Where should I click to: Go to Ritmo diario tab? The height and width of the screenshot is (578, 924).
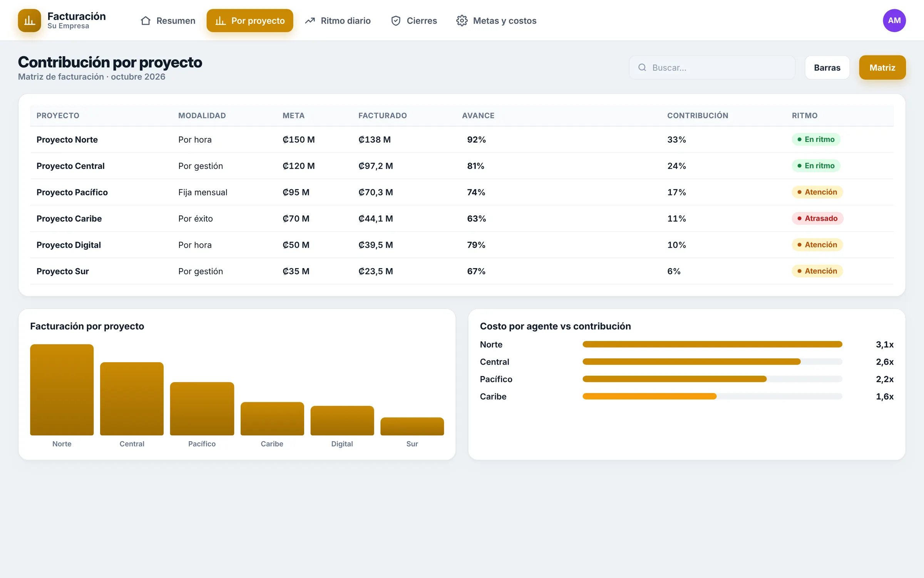pyautogui.click(x=338, y=20)
